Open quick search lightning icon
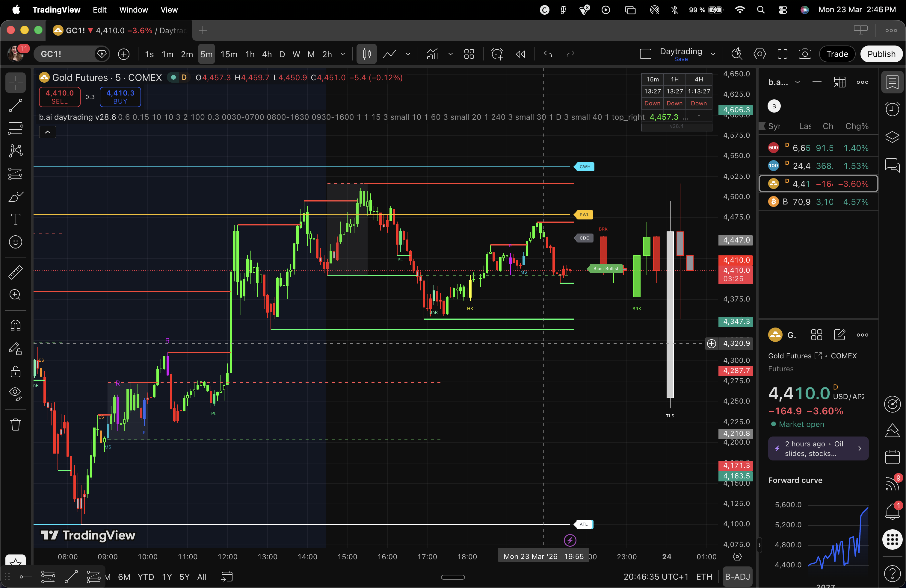Image resolution: width=906 pixels, height=588 pixels. pyautogui.click(x=737, y=54)
